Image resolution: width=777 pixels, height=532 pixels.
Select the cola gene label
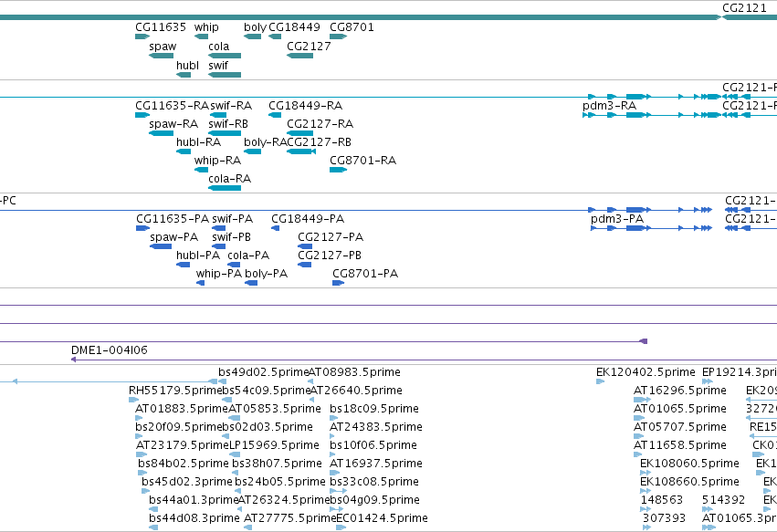pos(218,47)
